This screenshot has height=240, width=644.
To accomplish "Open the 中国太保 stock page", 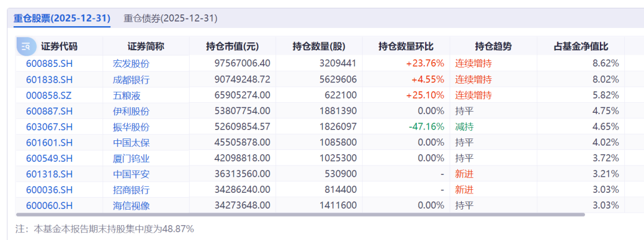I will click(x=131, y=143).
